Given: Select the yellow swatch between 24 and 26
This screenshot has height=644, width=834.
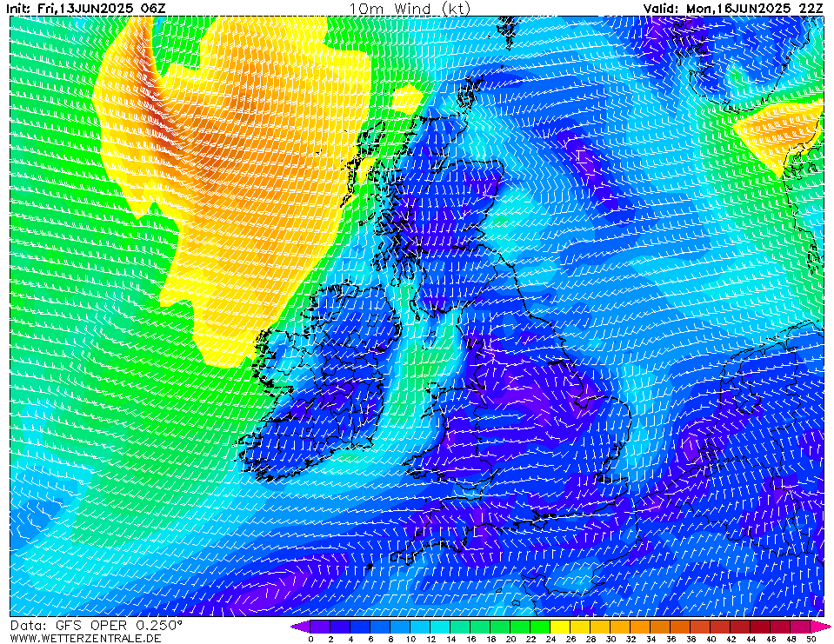Looking at the screenshot, I should tap(560, 627).
